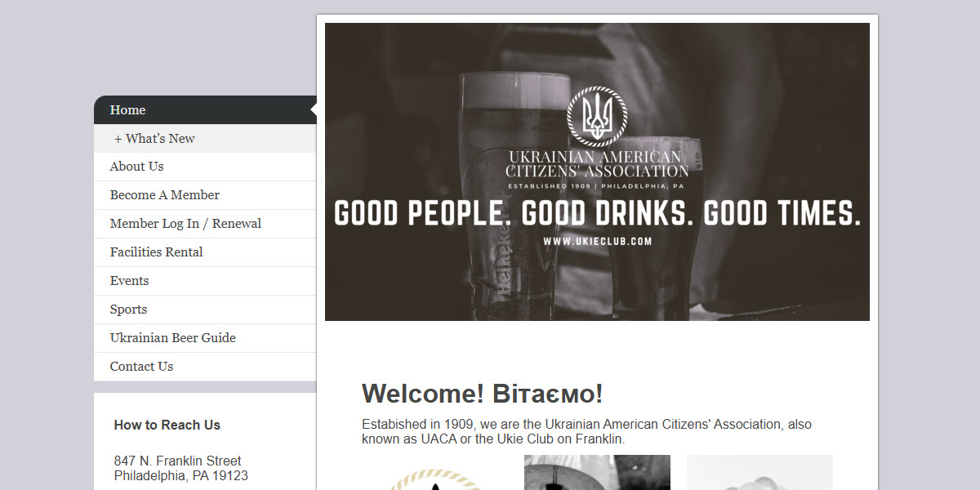
Task: Click the www.ukieclub.com text in banner
Action: click(597, 241)
